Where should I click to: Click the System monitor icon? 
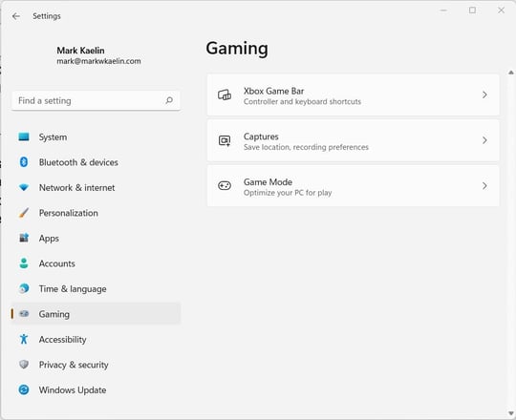point(24,136)
